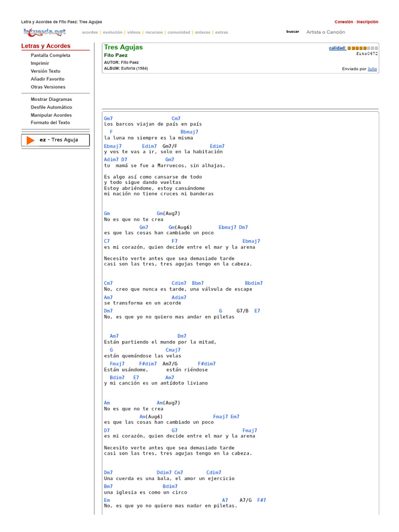
Task: Click the Em chord above 'No, es que'
Action: point(107,500)
